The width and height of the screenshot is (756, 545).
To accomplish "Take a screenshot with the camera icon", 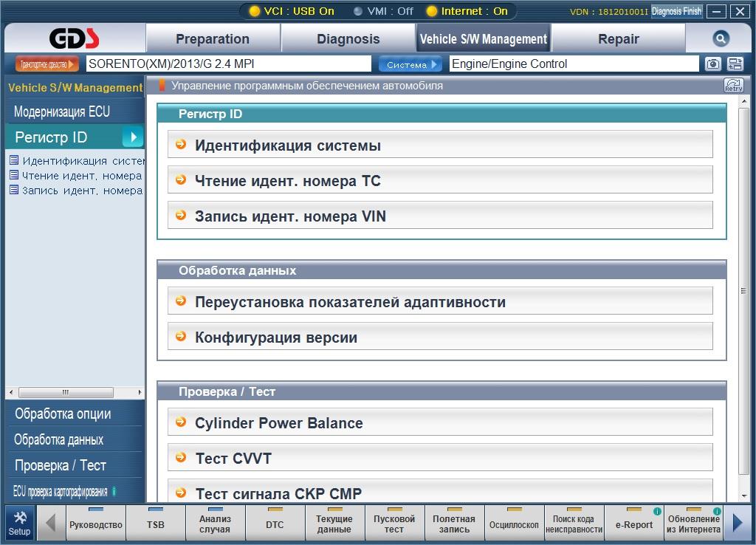I will tap(713, 64).
